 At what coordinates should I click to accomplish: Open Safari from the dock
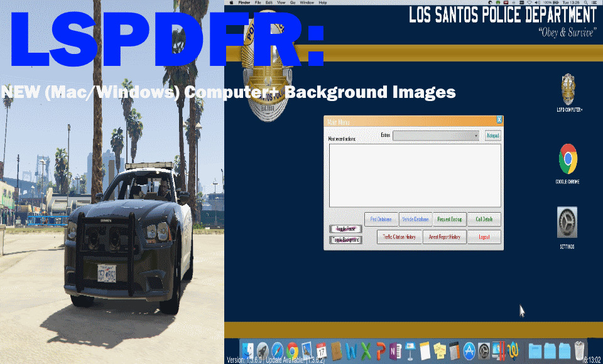tap(278, 350)
